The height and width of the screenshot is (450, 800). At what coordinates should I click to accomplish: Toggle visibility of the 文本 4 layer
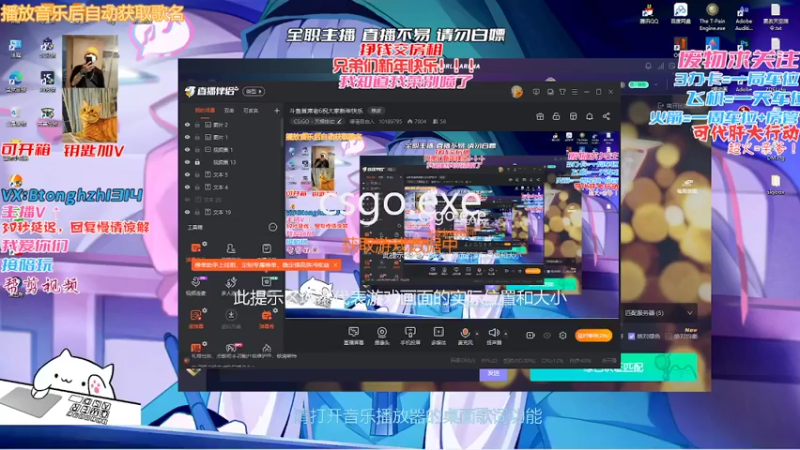pos(187,187)
